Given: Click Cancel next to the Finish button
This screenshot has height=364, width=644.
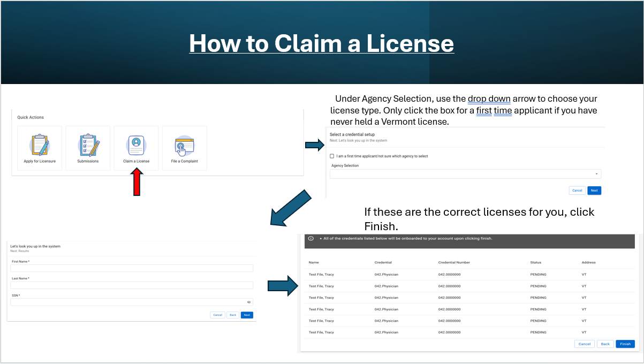Looking at the screenshot, I should (x=584, y=344).
